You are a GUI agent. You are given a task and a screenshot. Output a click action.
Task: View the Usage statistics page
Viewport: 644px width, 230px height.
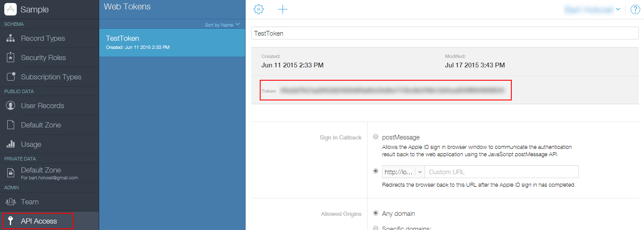click(x=31, y=144)
